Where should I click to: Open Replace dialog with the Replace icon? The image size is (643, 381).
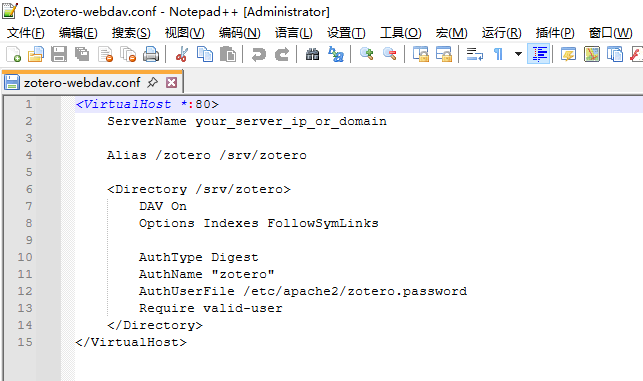click(x=336, y=54)
